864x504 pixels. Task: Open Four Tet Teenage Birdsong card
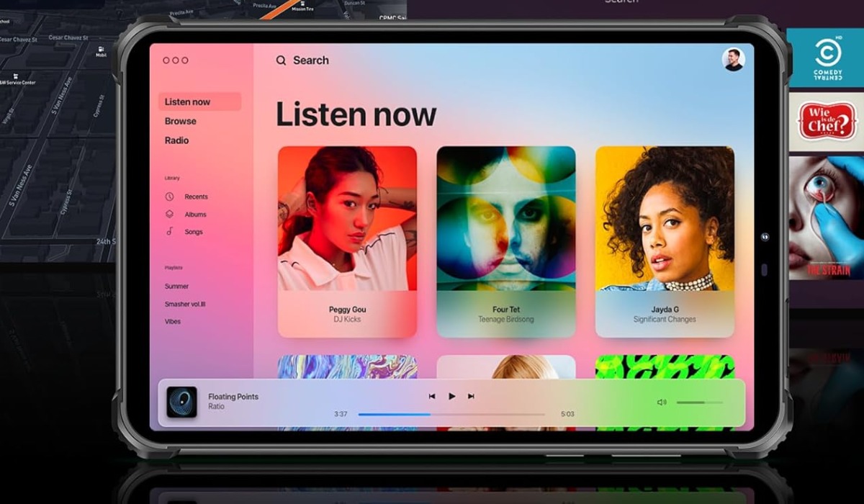506,242
